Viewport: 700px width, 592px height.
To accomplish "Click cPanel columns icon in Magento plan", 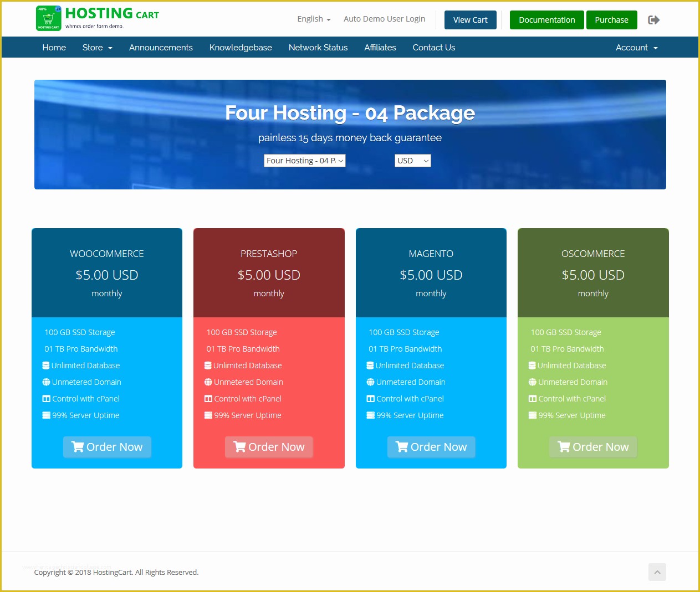I will pyautogui.click(x=371, y=399).
